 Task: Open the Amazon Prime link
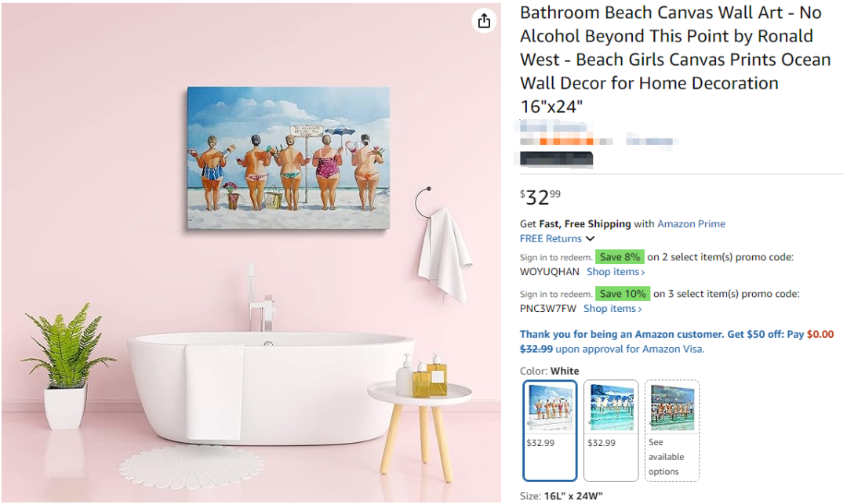[691, 223]
